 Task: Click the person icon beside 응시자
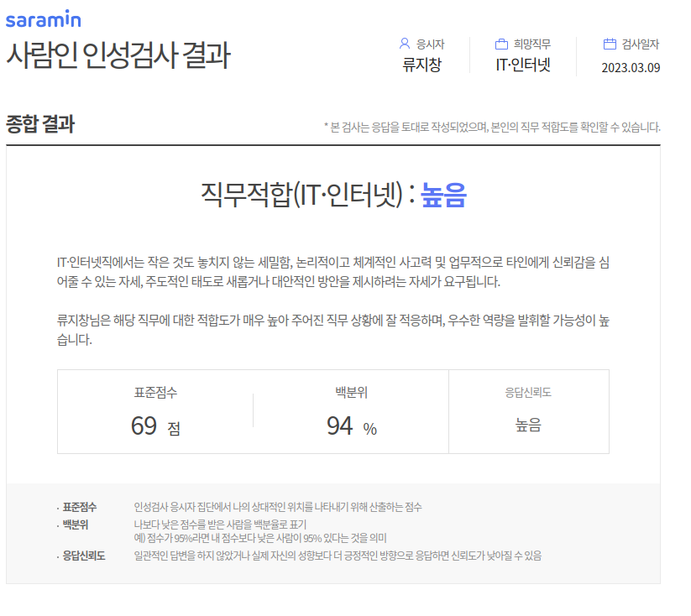[404, 44]
